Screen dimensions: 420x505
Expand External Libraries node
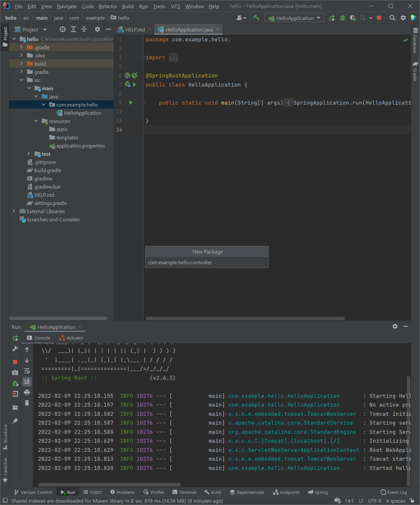(14, 211)
